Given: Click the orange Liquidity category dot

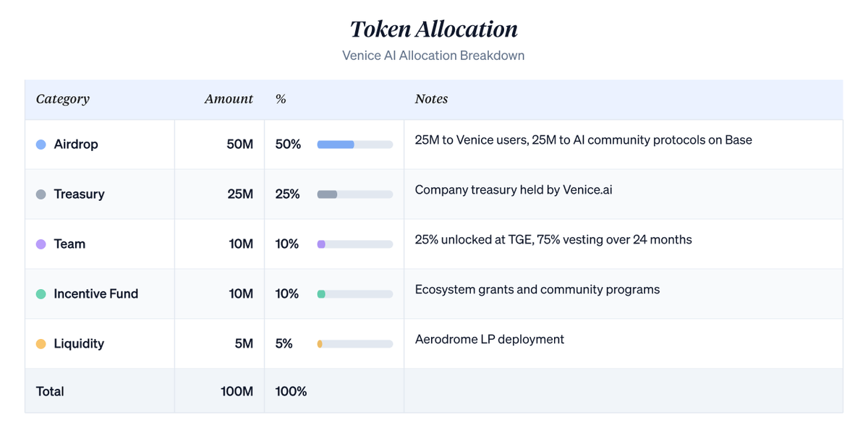Looking at the screenshot, I should pos(41,344).
